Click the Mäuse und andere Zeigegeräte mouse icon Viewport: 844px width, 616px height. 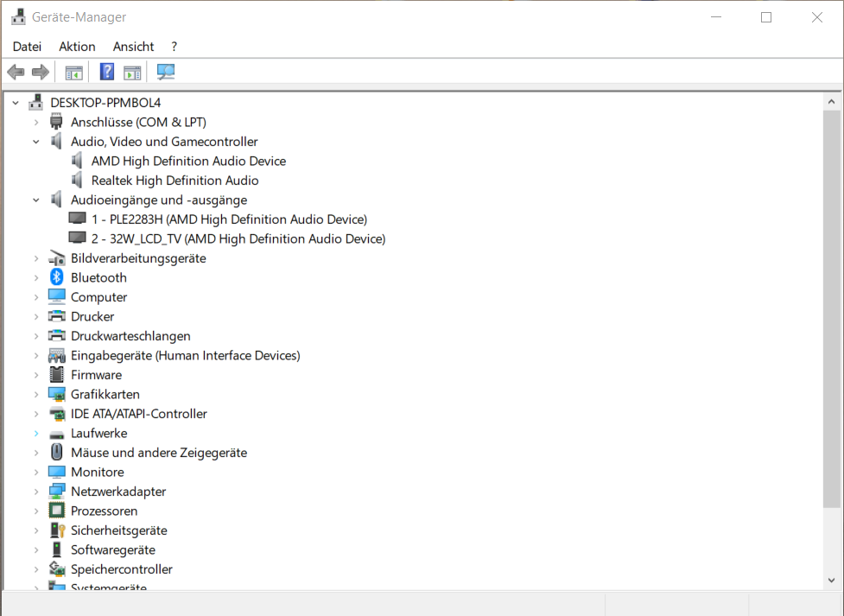pyautogui.click(x=56, y=452)
